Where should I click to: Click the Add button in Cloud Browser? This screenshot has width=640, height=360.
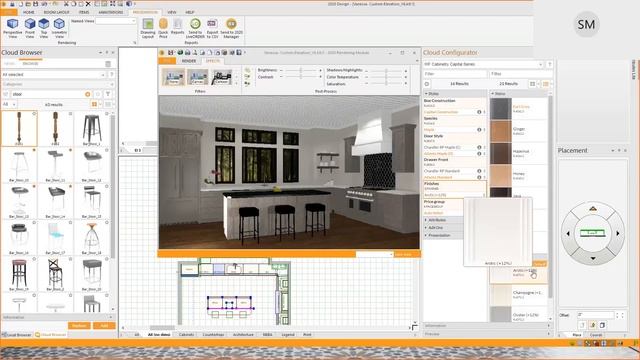[x=104, y=325]
